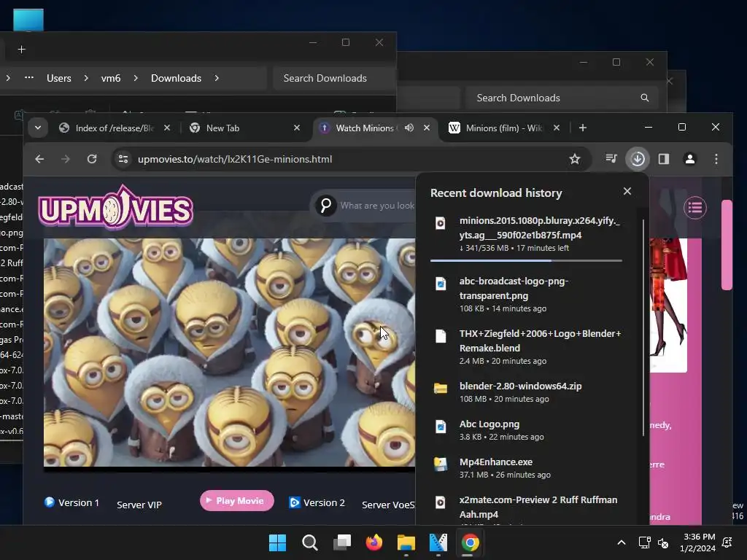Open the media control icon in Chrome toolbar
The height and width of the screenshot is (560, 747).
tap(611, 158)
